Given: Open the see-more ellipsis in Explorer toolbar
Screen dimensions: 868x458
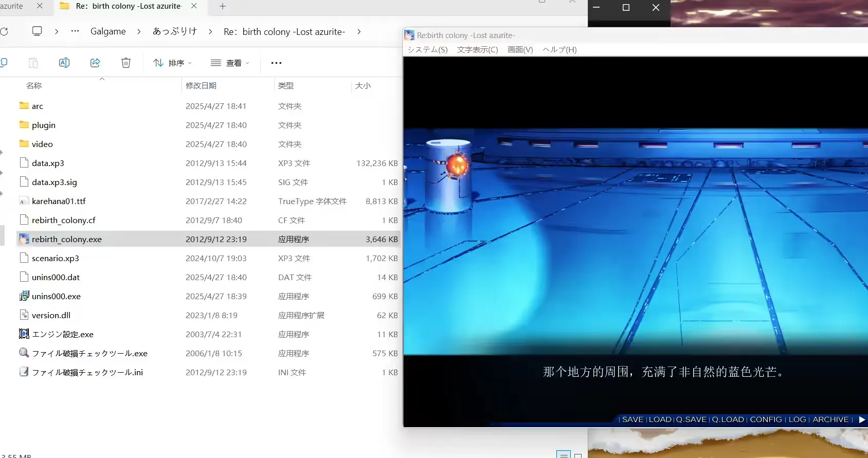Looking at the screenshot, I should click(x=276, y=63).
